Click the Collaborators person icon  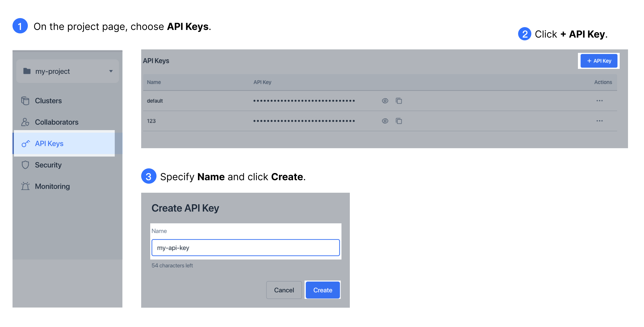(25, 122)
